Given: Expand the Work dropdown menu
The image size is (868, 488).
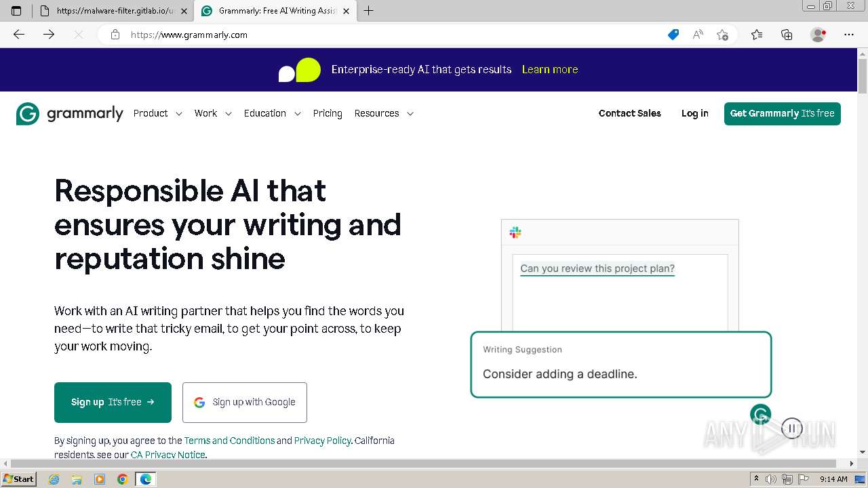Looking at the screenshot, I should [x=213, y=113].
